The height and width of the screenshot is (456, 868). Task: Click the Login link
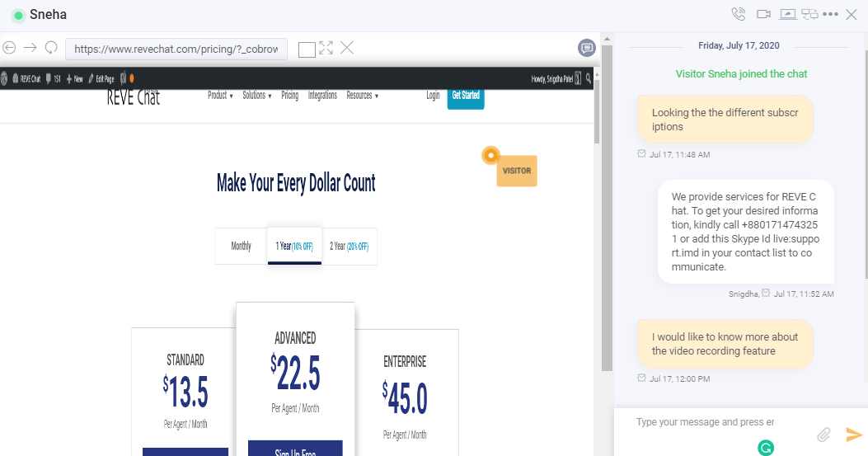[433, 96]
